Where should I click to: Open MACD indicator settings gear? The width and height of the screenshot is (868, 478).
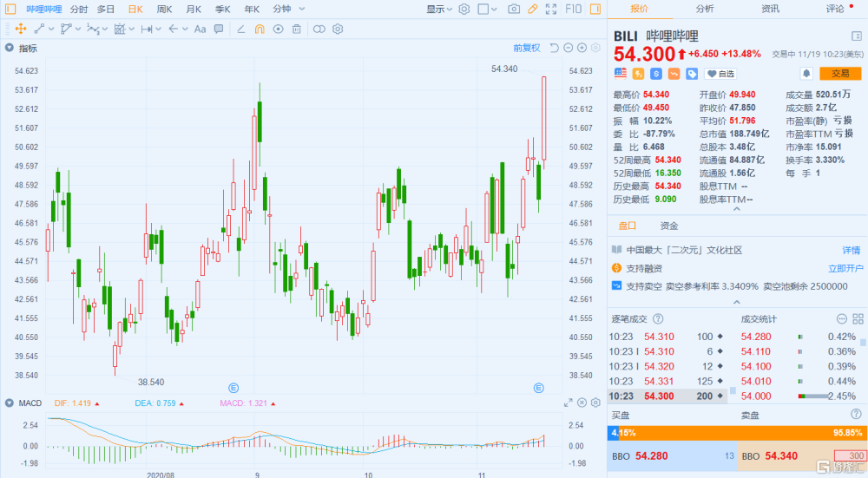click(x=595, y=403)
